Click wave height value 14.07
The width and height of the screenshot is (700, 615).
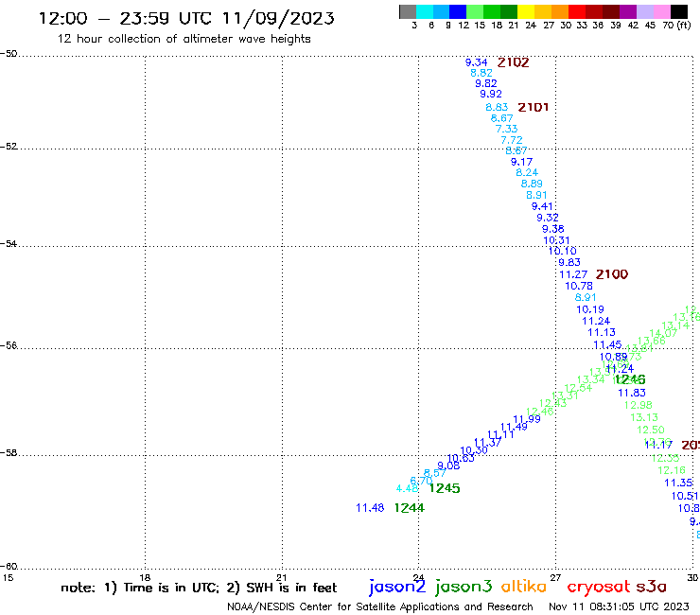663,333
